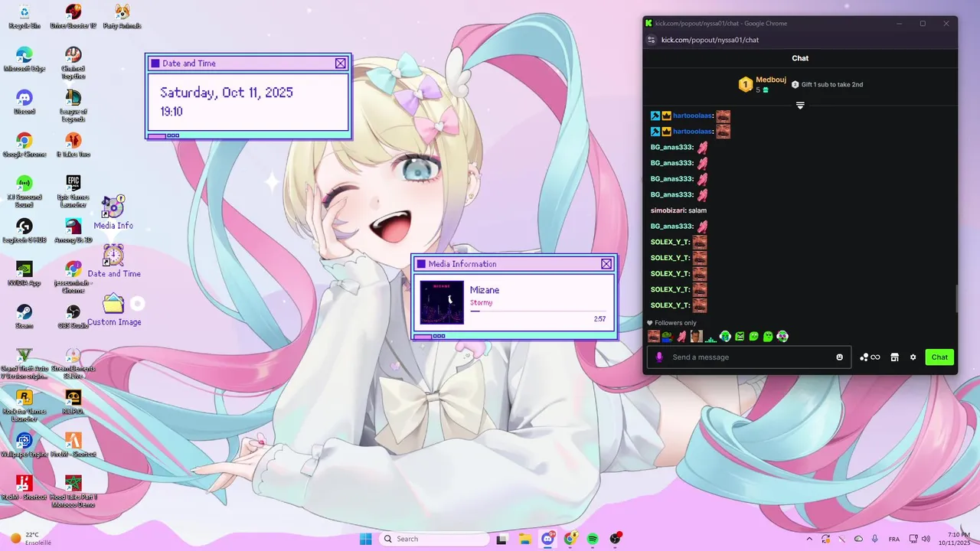Open File Explorer from taskbar
This screenshot has width=980, height=551.
point(525,539)
